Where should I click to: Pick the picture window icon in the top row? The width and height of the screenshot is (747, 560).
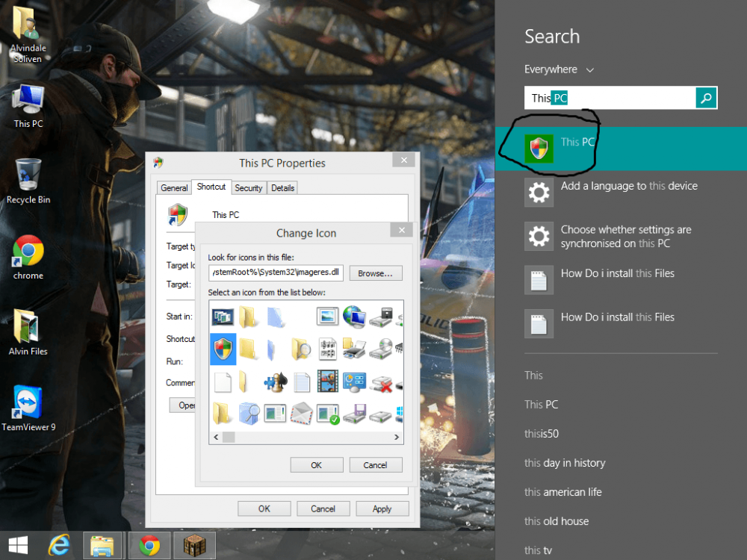click(327, 317)
